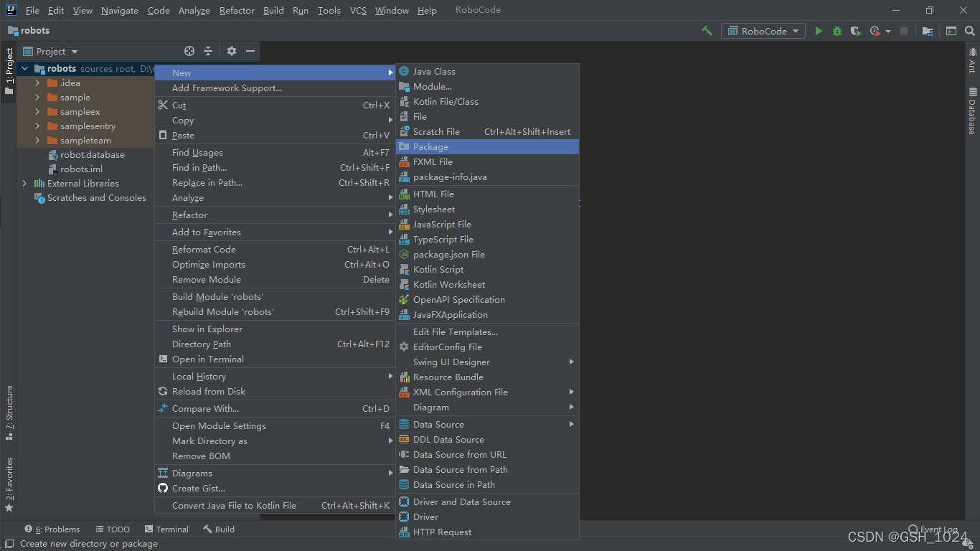Viewport: 980px width, 551px height.
Task: Click the grey Stop square icon
Action: pyautogui.click(x=904, y=31)
